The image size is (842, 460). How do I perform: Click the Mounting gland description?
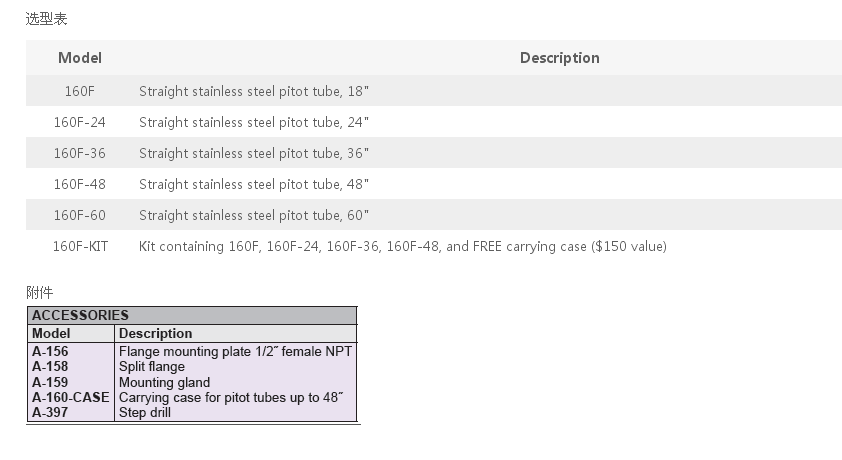164,382
